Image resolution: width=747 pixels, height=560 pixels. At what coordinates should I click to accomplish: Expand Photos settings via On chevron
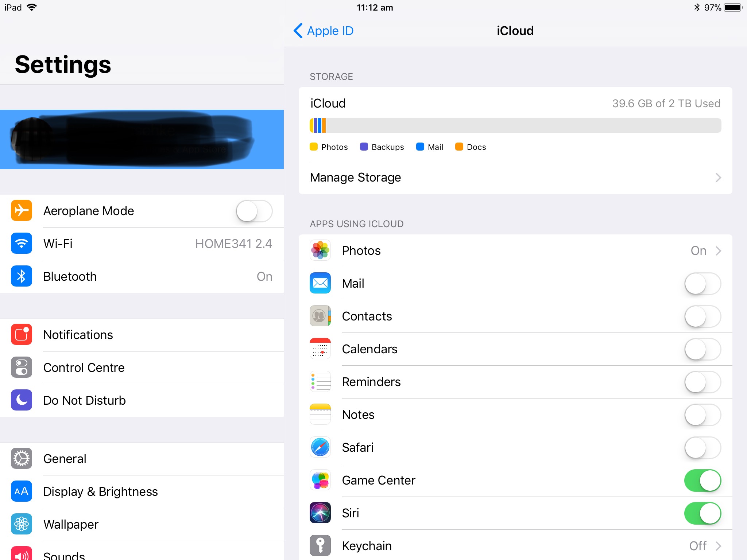[x=718, y=251]
